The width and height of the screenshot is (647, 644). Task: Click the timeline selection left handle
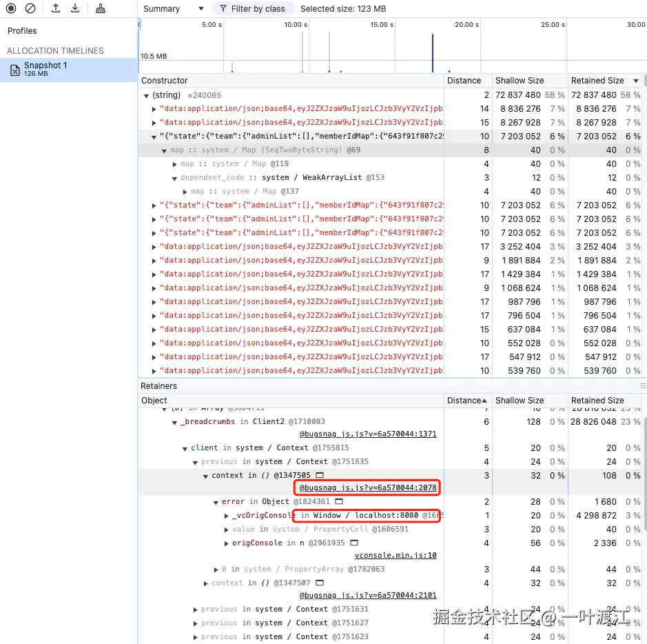pyautogui.click(x=139, y=25)
